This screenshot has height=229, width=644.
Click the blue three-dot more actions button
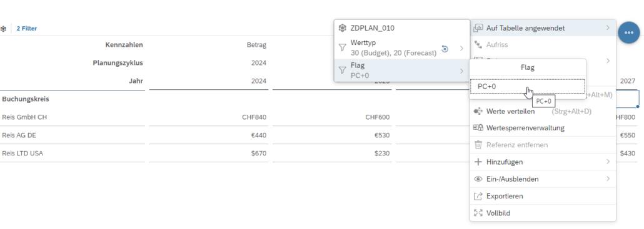click(628, 32)
